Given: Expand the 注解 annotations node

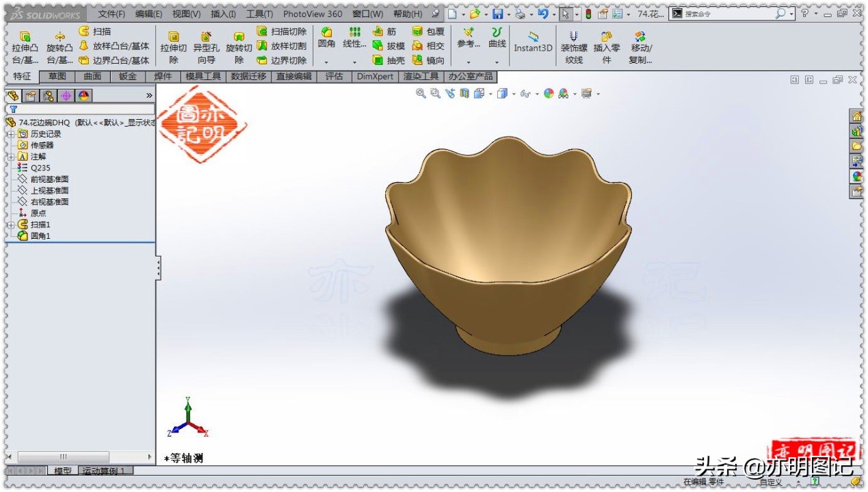Looking at the screenshot, I should point(11,157).
